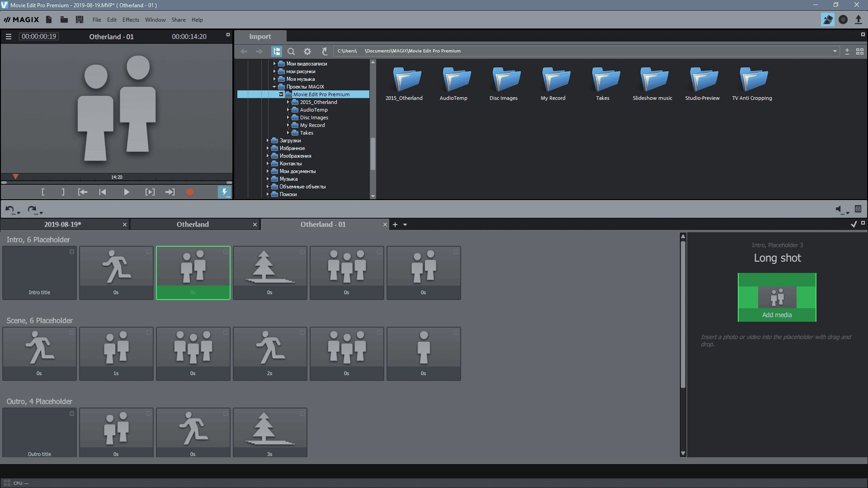Image resolution: width=868 pixels, height=488 pixels.
Task: Click the undo arrow
Action: [x=9, y=209]
